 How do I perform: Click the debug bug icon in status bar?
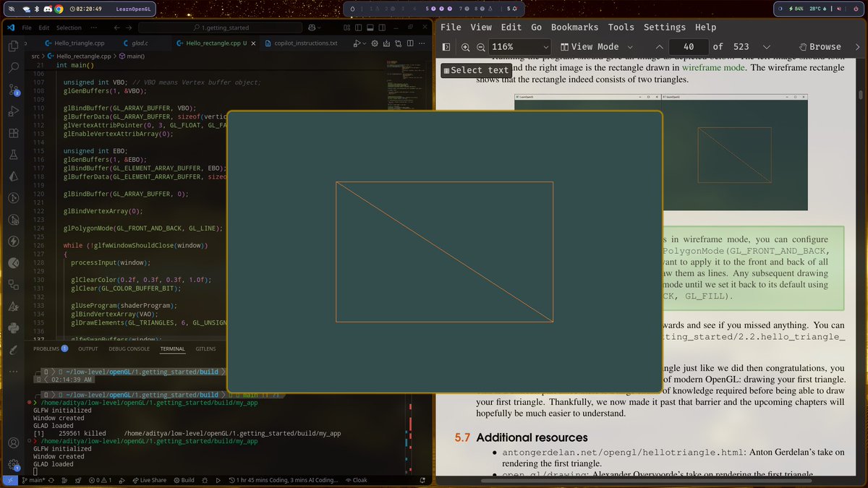pos(205,480)
